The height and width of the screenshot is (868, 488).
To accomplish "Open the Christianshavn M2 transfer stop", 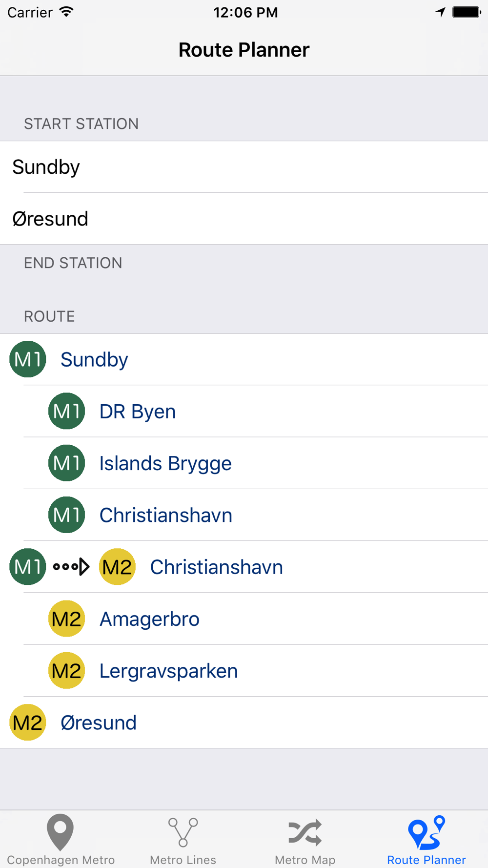I will coord(216,567).
